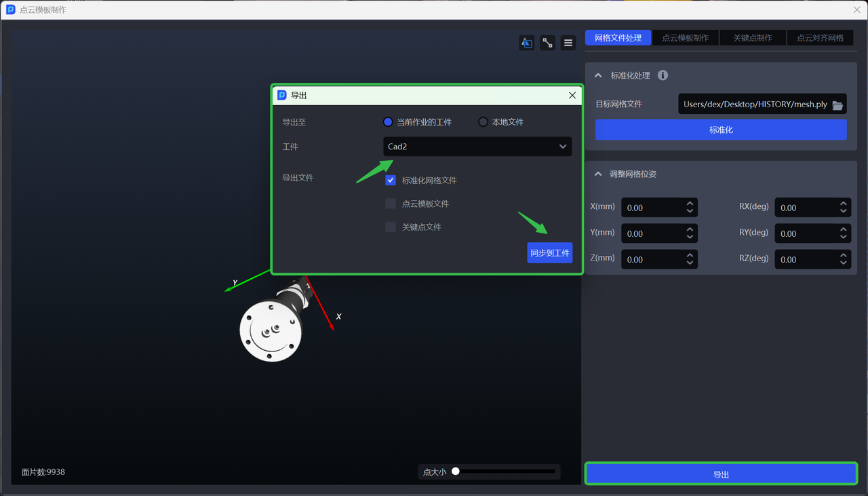This screenshot has height=496, width=868.
Task: Increase X(mm) value with up arrow
Action: pyautogui.click(x=690, y=204)
